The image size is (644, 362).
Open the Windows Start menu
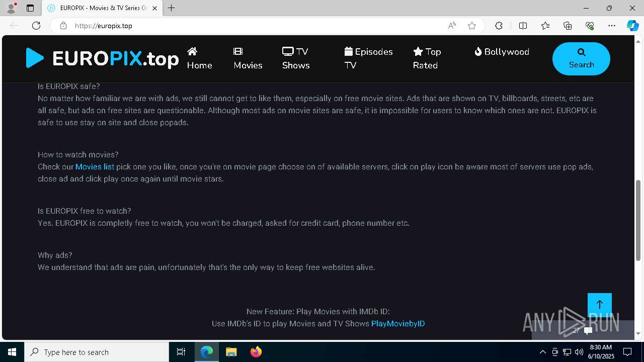coord(12,352)
